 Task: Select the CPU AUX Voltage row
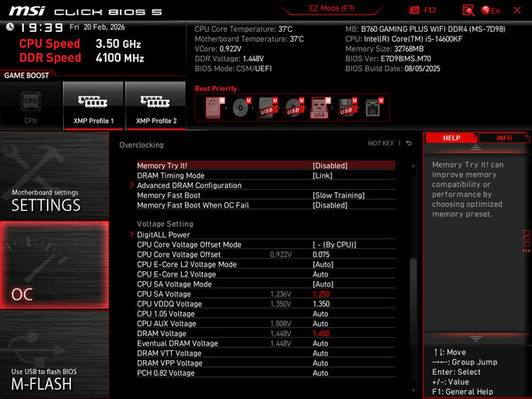pos(266,324)
